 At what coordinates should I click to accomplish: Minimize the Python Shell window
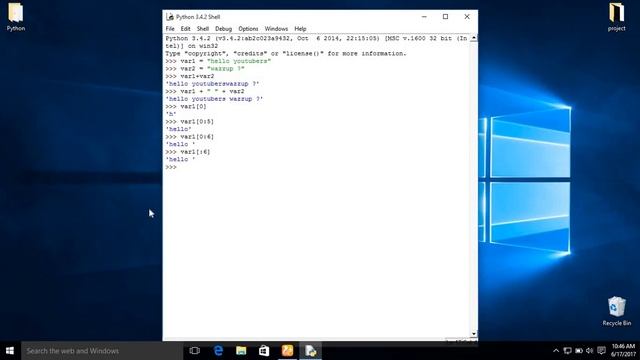[x=424, y=17]
